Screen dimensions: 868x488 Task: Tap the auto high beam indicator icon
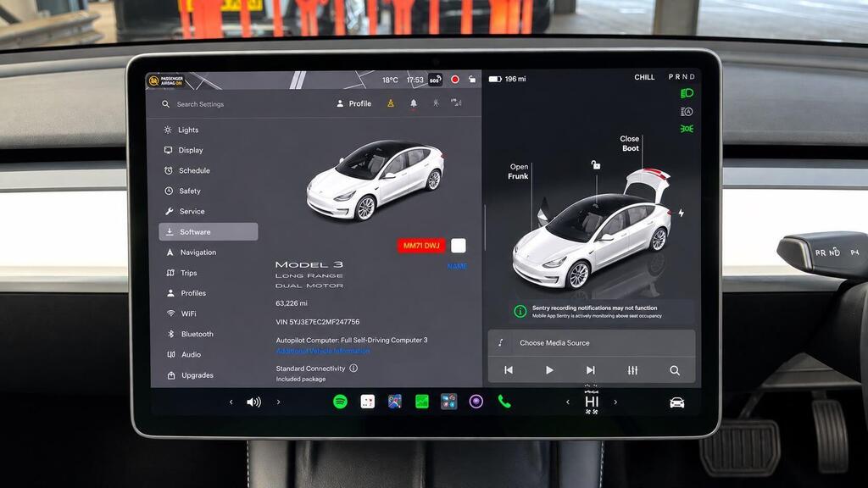(687, 112)
